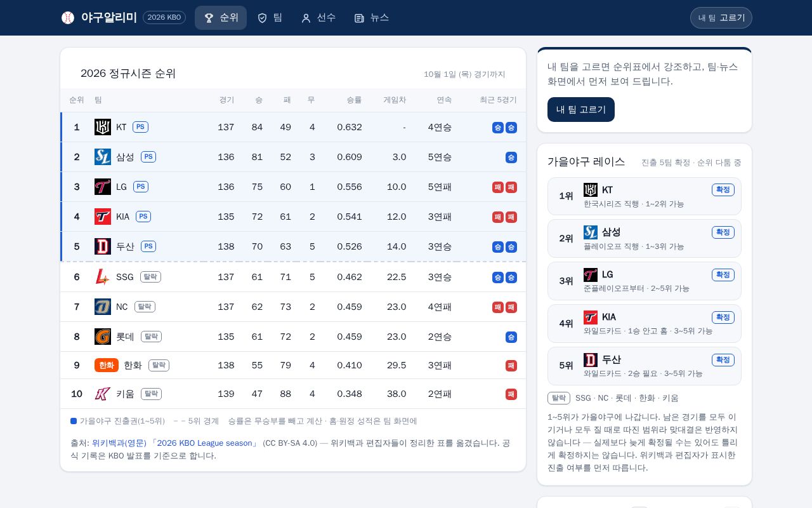This screenshot has height=508, width=812.
Task: Click 두산 logo in 가을야구 레이스 card
Action: coord(591,359)
